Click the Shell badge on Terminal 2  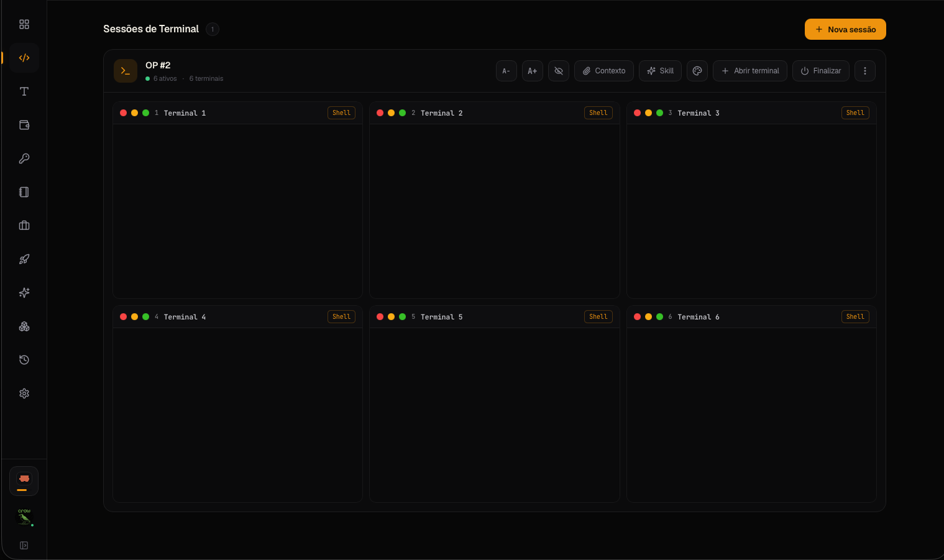coord(598,113)
